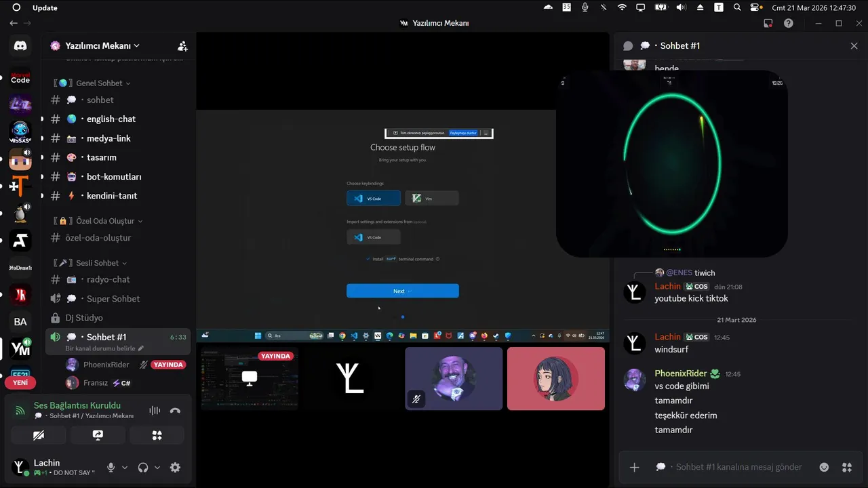Select the anime girl participant tile
This screenshot has width=868, height=488.
(x=555, y=378)
